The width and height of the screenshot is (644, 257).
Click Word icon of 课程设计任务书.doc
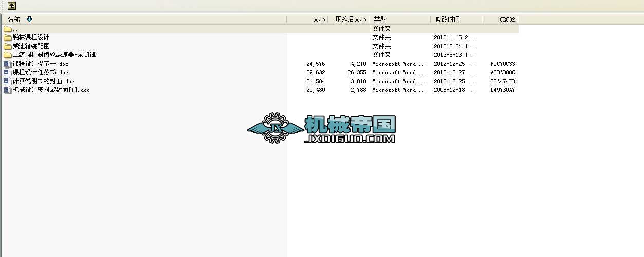pyautogui.click(x=7, y=72)
